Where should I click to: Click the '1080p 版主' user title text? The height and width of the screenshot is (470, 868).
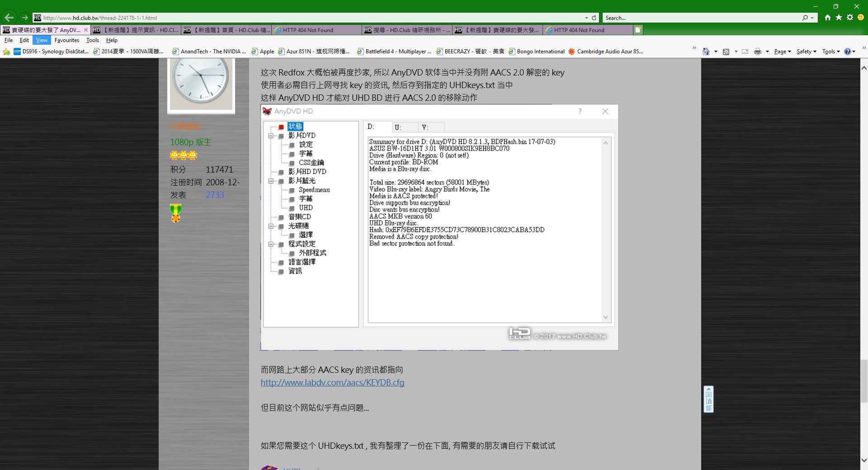(x=190, y=142)
